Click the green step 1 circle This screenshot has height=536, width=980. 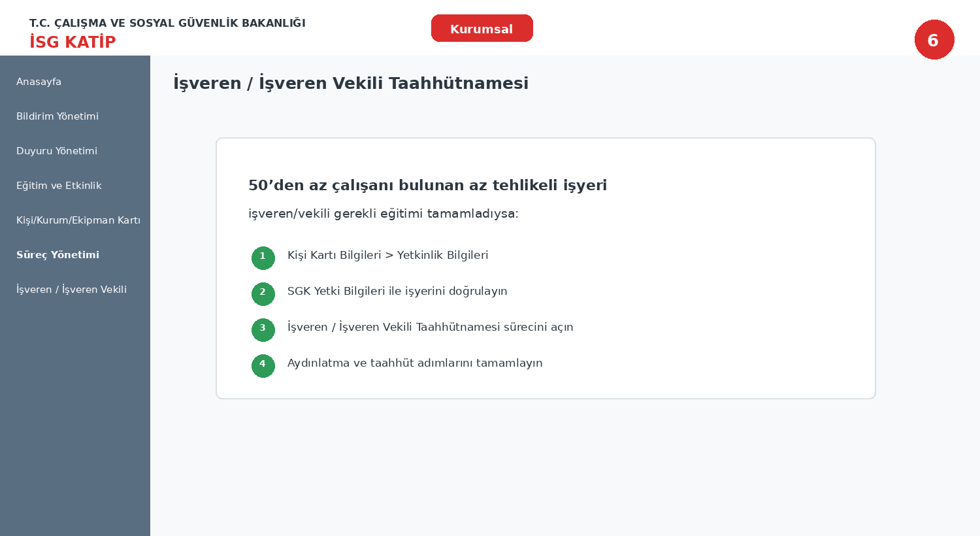[x=263, y=258]
